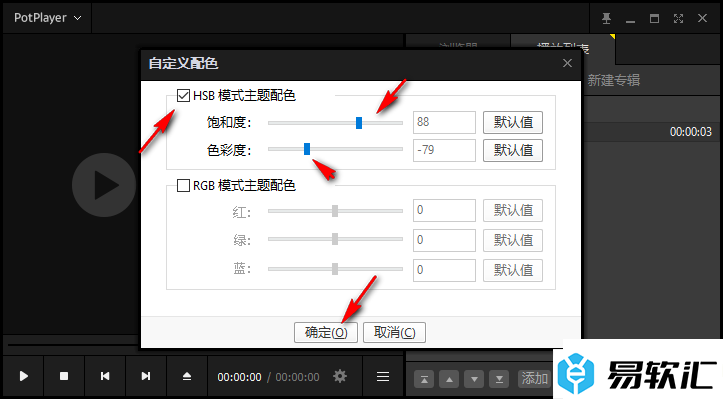Adjust the 饱和度 saturation slider

359,123
